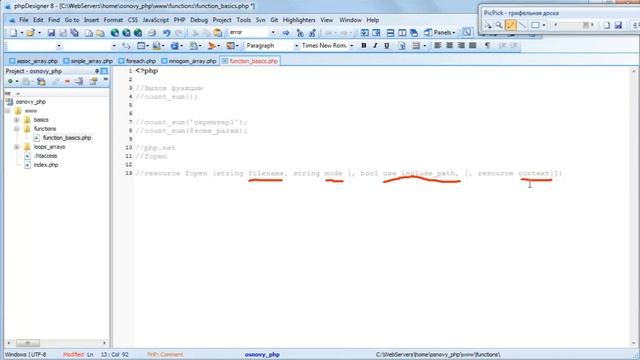Center align text
The width and height of the screenshot is (640, 360).
[x=449, y=46]
